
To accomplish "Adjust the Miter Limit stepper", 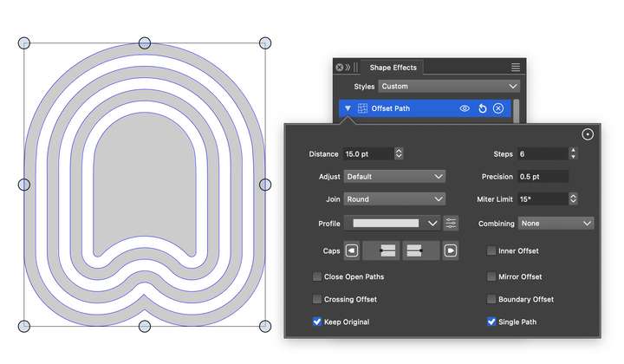I will [573, 199].
